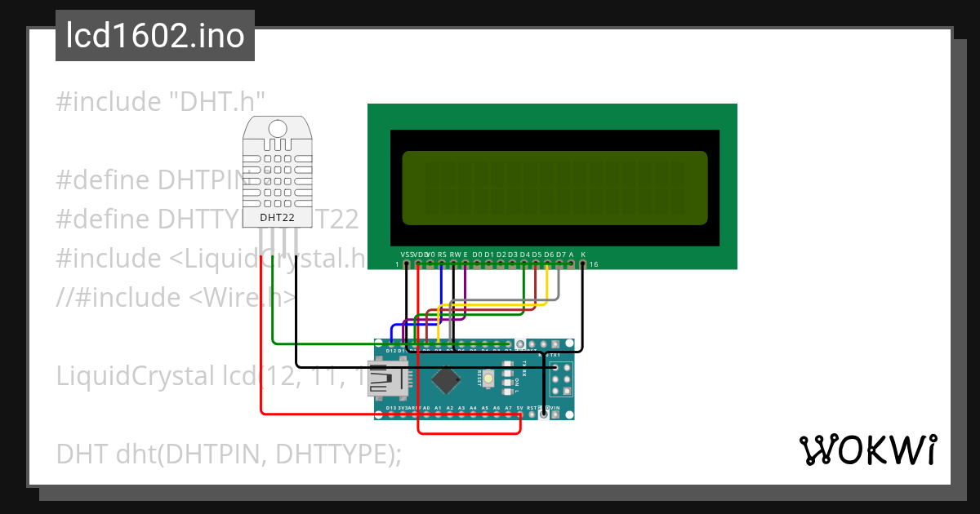Click the lcd1602.ino filename label
This screenshot has height=514, width=980.
pos(155,35)
